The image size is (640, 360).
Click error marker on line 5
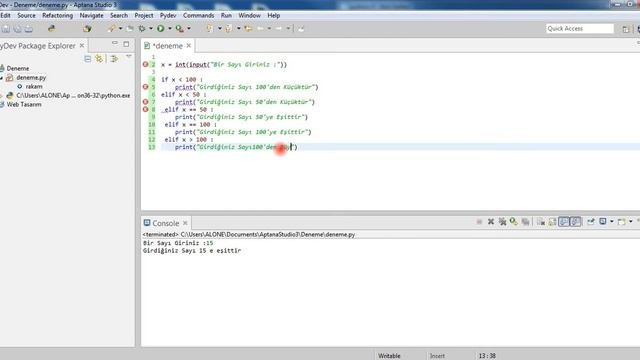point(145,87)
